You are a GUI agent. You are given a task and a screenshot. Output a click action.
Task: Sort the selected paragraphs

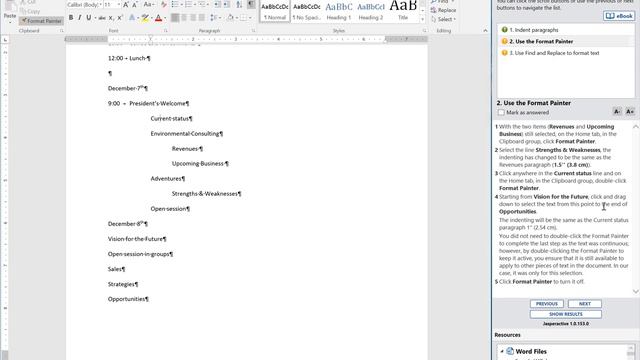(239, 5)
